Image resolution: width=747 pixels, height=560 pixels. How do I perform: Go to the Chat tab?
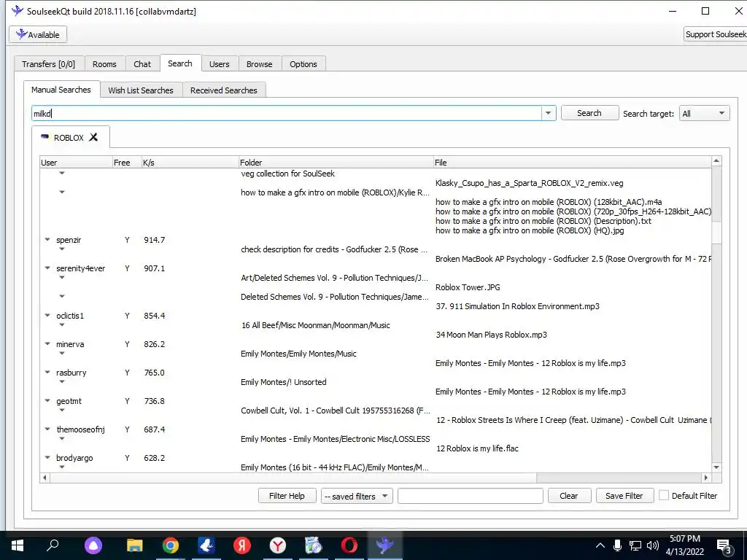coord(142,64)
